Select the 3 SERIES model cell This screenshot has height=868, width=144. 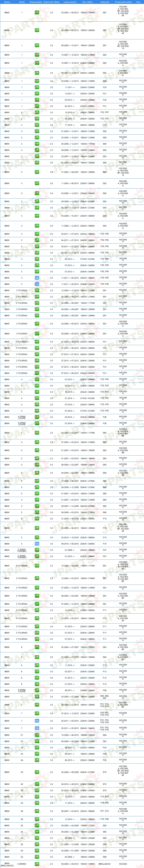pos(22,864)
